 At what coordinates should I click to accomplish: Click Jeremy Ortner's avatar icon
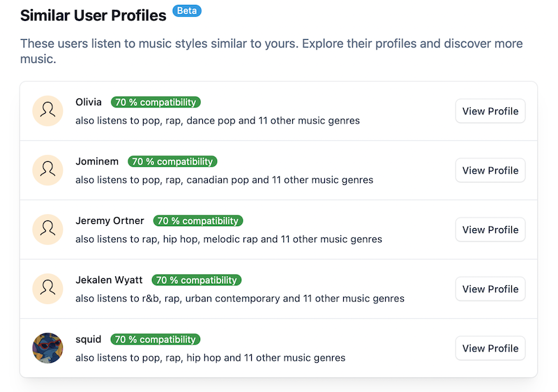pyautogui.click(x=47, y=229)
